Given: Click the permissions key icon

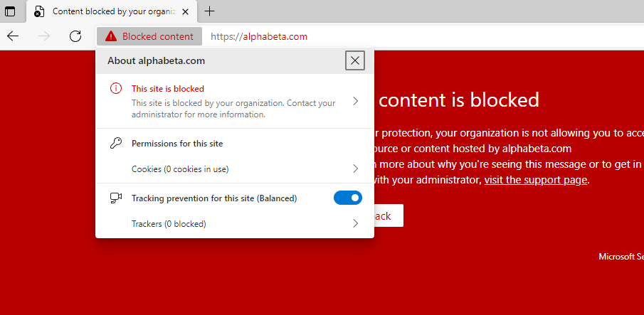Looking at the screenshot, I should tap(116, 143).
